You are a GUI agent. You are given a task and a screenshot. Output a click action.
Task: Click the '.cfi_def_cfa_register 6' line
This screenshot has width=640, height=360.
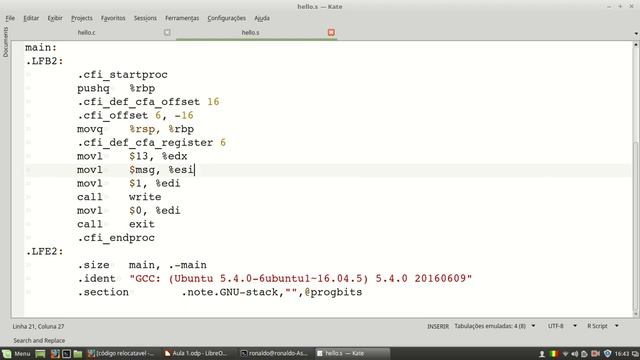(151, 142)
